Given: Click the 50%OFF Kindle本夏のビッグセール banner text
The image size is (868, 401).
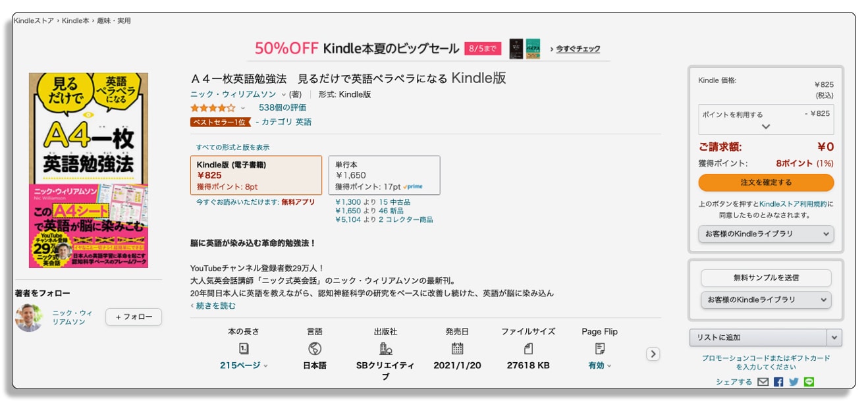Looking at the screenshot, I should tap(357, 48).
